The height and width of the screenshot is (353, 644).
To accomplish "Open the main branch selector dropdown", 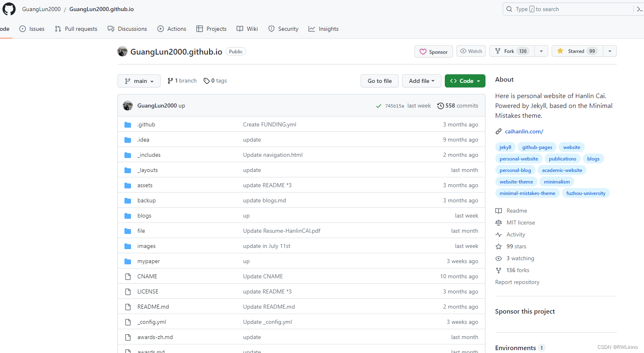I will (139, 81).
